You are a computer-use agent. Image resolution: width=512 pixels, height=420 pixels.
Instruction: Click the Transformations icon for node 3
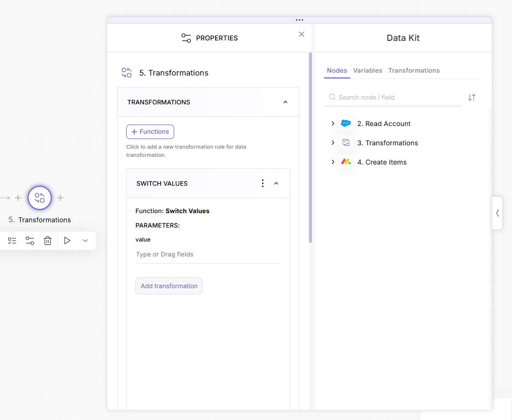(x=346, y=142)
